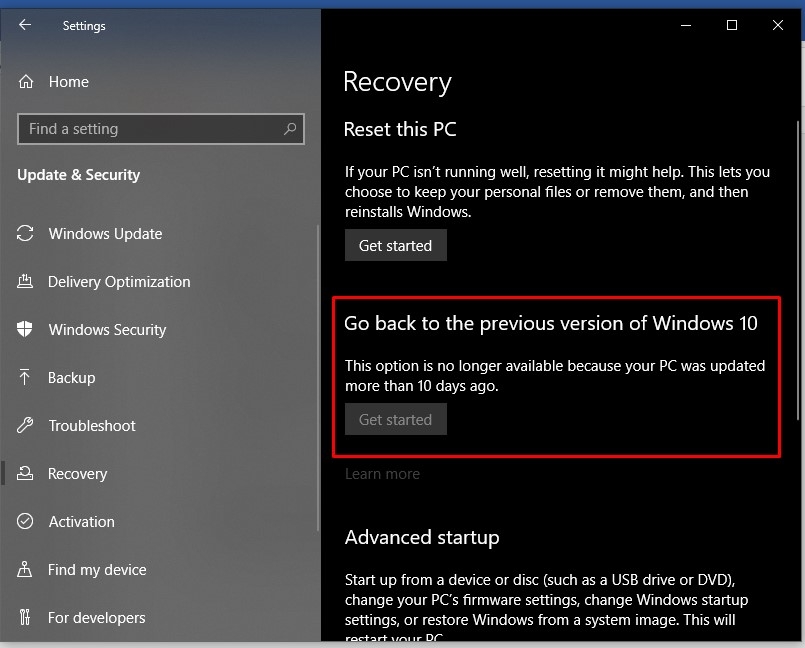The width and height of the screenshot is (805, 648).
Task: Select the Find my device icon
Action: pyautogui.click(x=27, y=569)
